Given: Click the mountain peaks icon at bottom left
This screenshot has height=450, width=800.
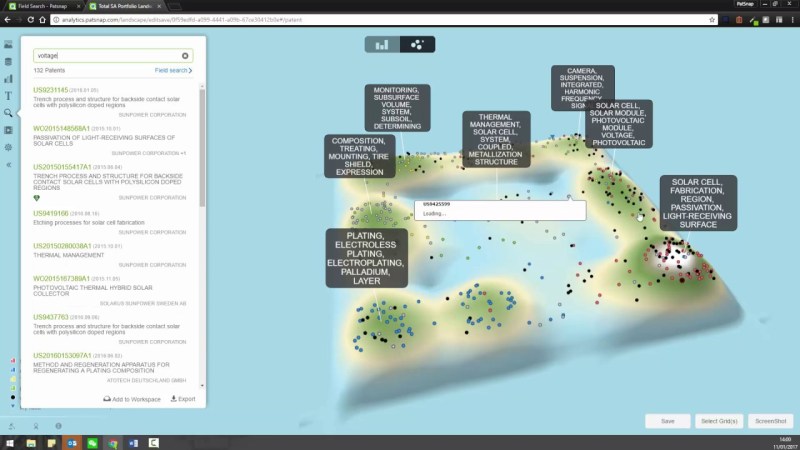Looking at the screenshot, I should 11,426.
